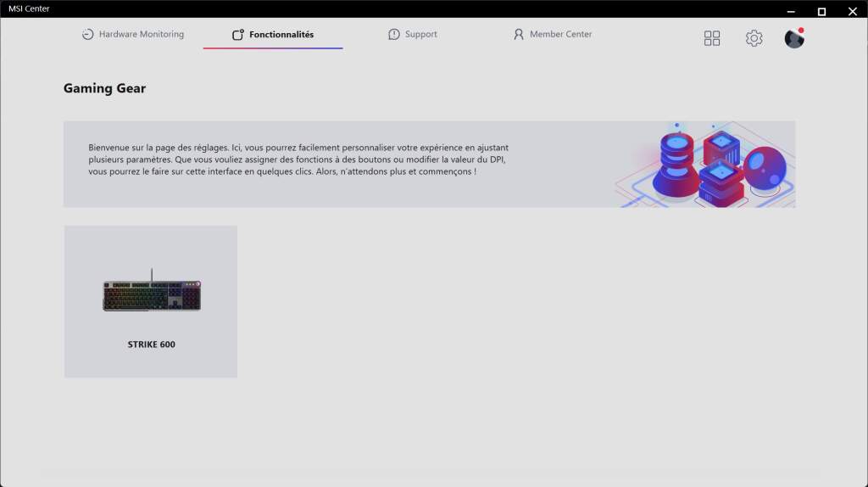Open settings with the gear icon
Screen dimensions: 868x487
pyautogui.click(x=754, y=38)
